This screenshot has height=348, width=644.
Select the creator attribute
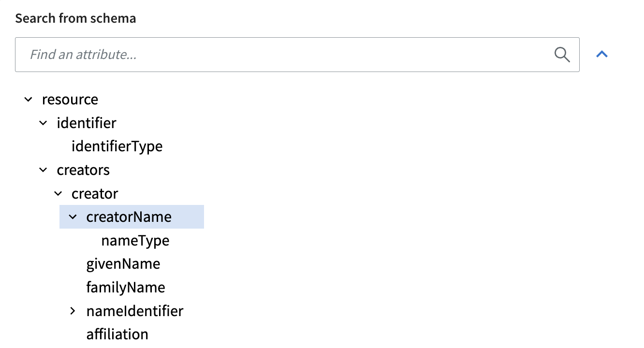[95, 194]
